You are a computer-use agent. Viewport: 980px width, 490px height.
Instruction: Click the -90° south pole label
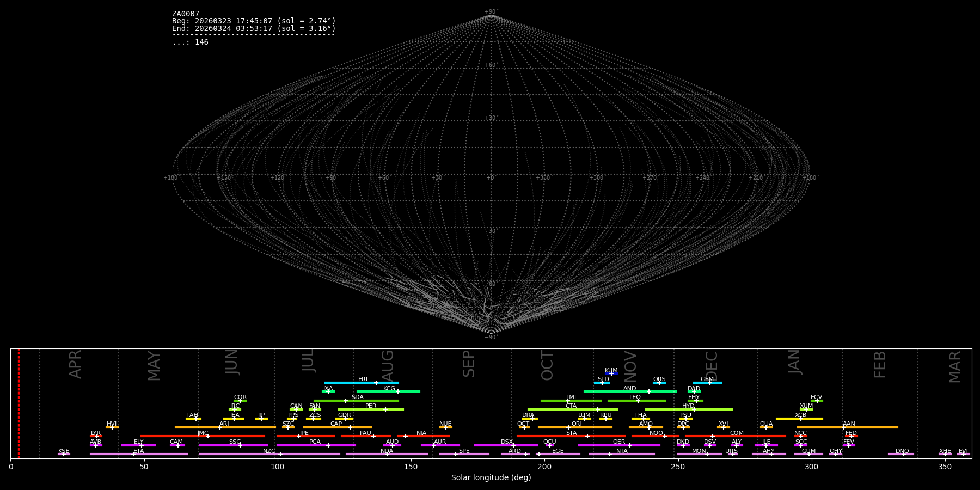pos(491,338)
